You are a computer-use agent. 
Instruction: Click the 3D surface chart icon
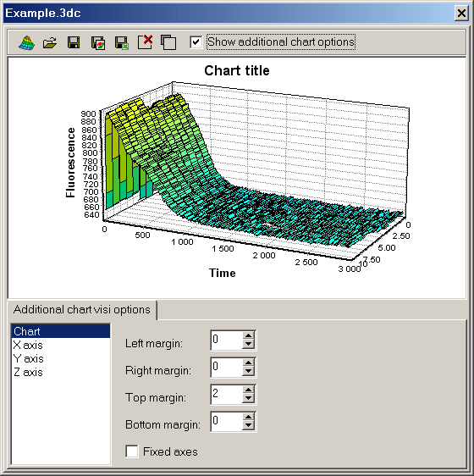pos(26,42)
